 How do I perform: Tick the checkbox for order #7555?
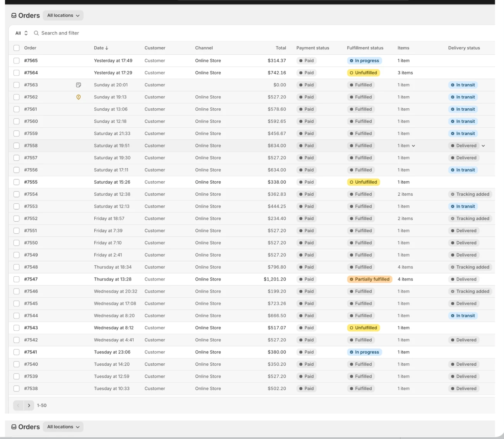coord(16,182)
